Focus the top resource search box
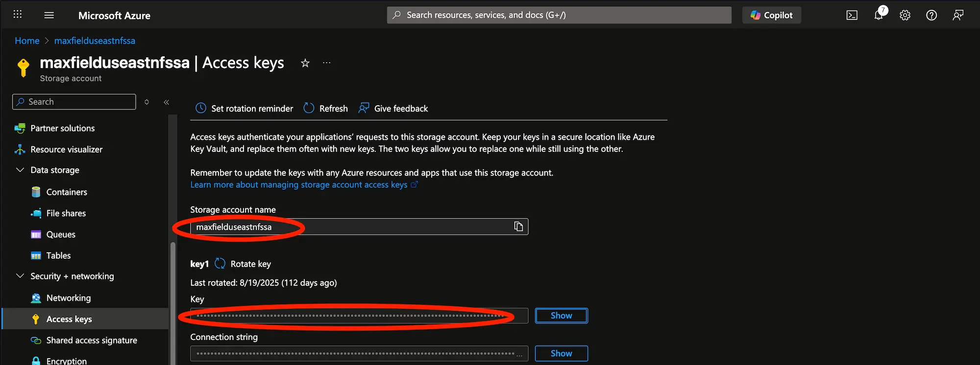 pyautogui.click(x=559, y=15)
